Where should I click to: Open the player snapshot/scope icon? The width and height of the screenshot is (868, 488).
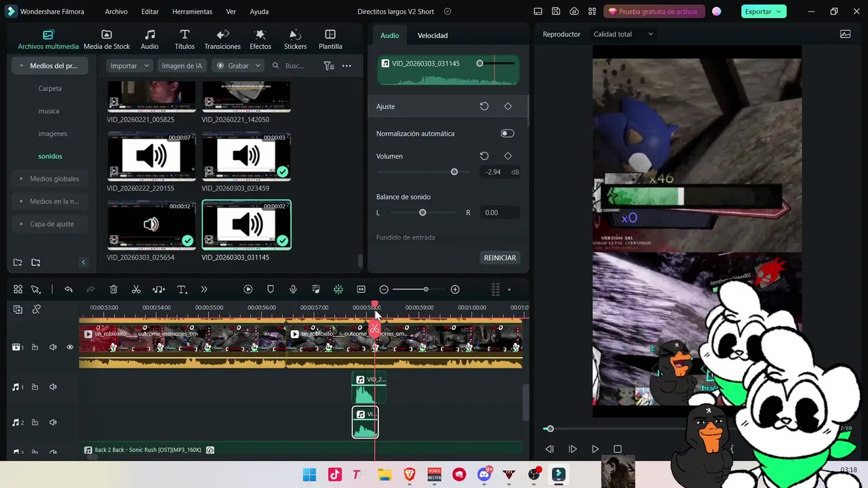click(x=845, y=34)
